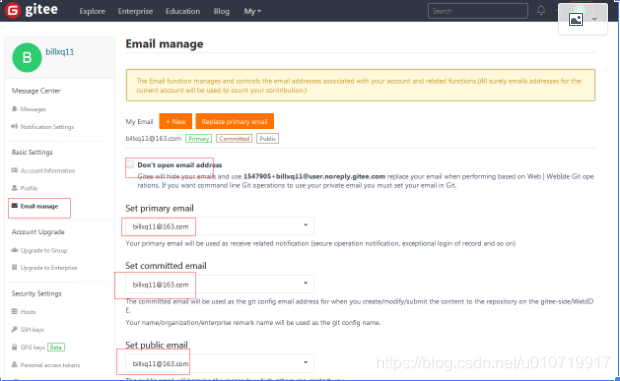Screen dimensions: 620x381
Task: Click the Beta badge next to GPG keys
Action: pos(56,347)
